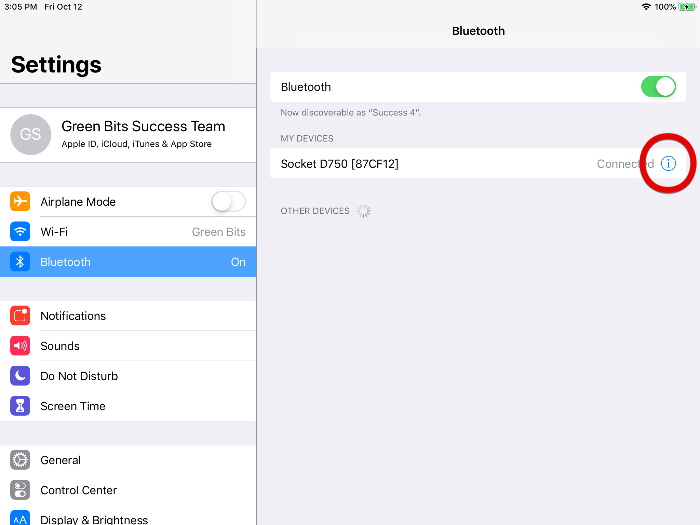This screenshot has width=700, height=525.
Task: Open Screen Time settings
Action: click(x=128, y=406)
